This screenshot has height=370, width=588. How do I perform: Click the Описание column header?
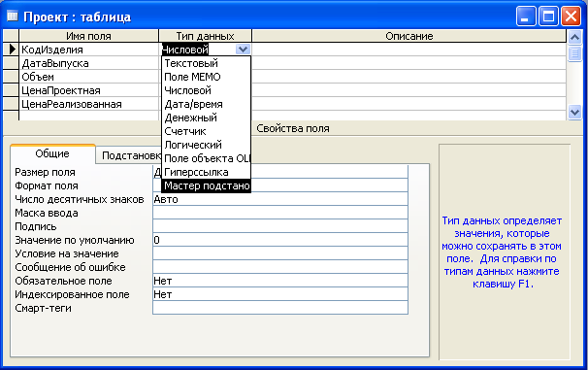tap(409, 36)
